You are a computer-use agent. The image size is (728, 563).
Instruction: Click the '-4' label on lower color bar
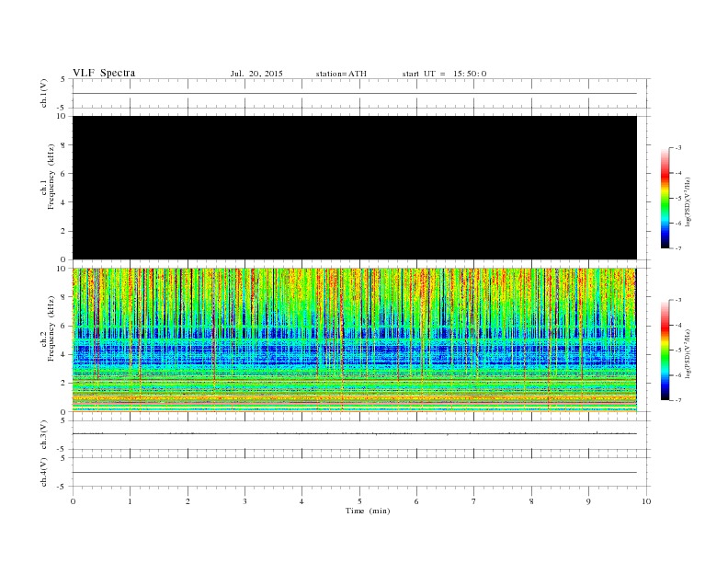pyautogui.click(x=678, y=325)
